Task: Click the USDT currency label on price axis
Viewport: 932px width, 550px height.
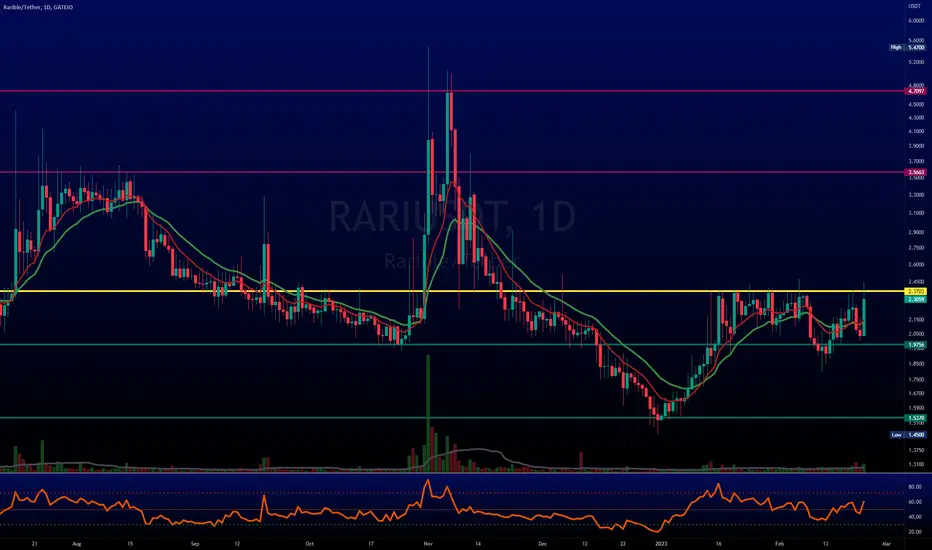Action: pos(914,6)
